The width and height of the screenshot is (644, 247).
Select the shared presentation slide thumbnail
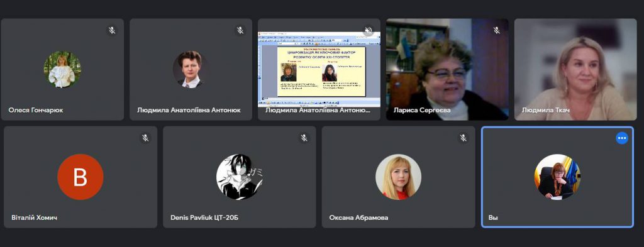click(x=319, y=69)
